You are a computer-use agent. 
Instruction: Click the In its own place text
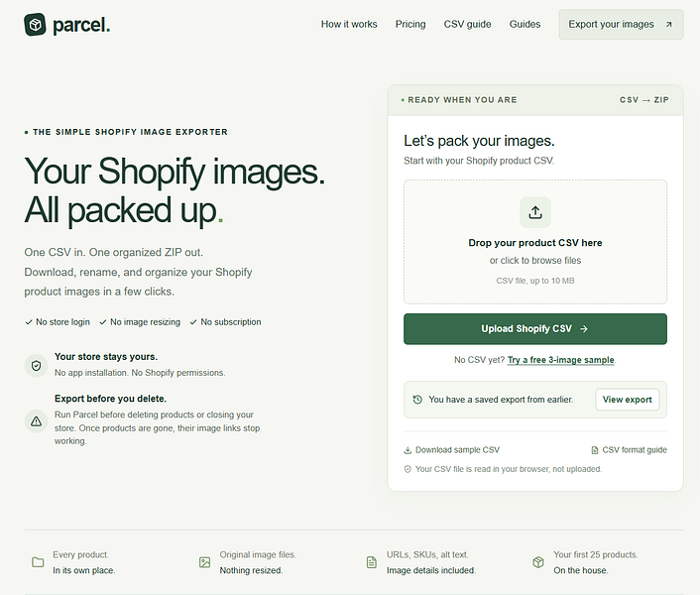pos(84,570)
